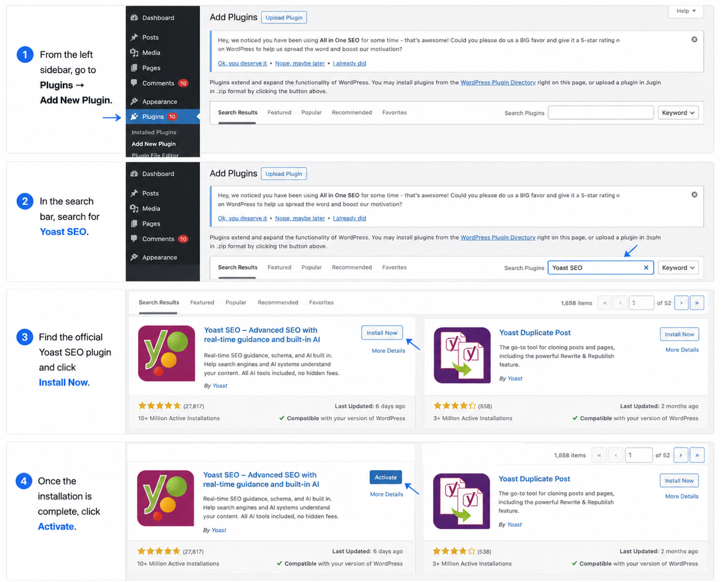Open More Details for Yoast SEO step 3
This screenshot has height=582, width=728.
(x=388, y=351)
